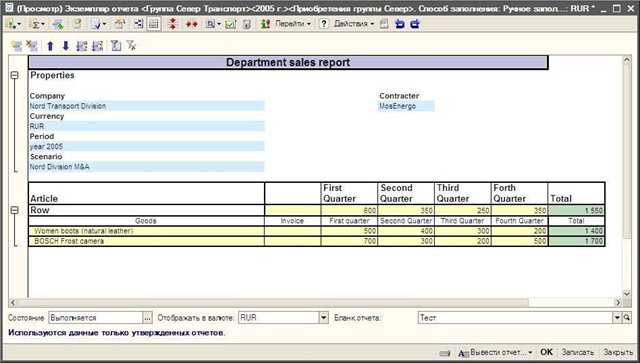This screenshot has width=640, height=363.
Task: Click the gray save disk icon
Action: 247,24
